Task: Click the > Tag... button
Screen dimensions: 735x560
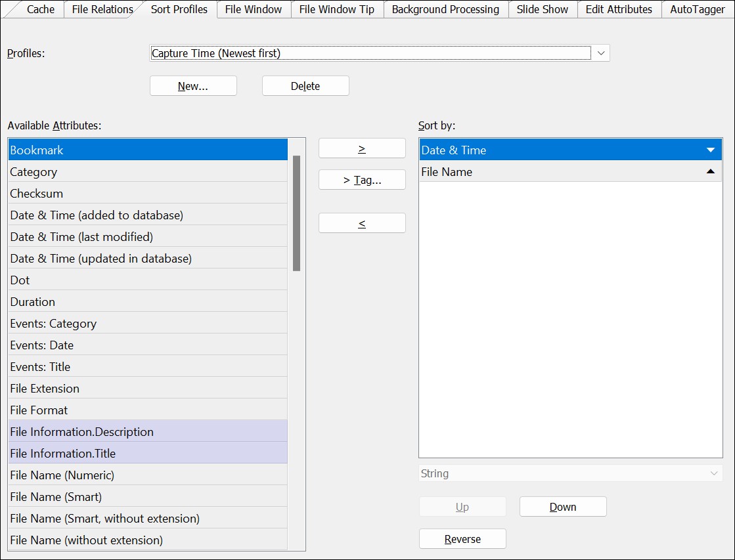Action: coord(362,179)
